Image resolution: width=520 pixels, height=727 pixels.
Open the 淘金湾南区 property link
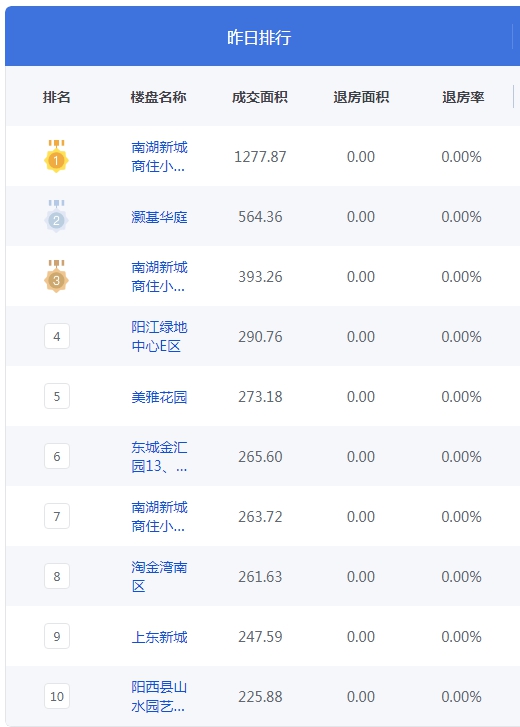point(159,576)
